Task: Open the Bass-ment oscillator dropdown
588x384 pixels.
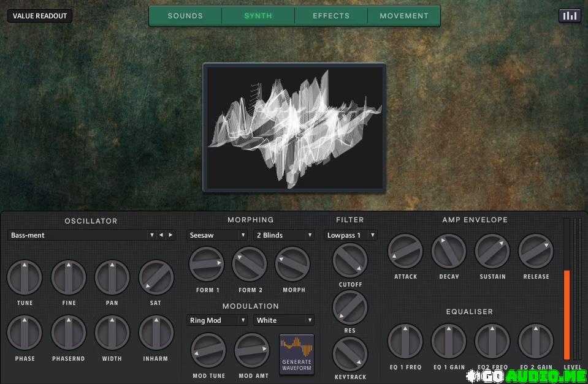Action: (x=82, y=235)
